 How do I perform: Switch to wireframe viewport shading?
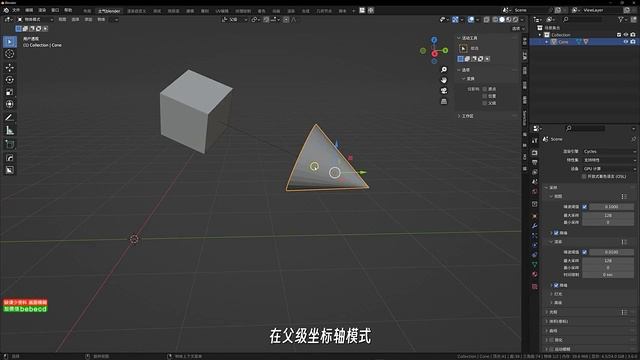[x=495, y=19]
